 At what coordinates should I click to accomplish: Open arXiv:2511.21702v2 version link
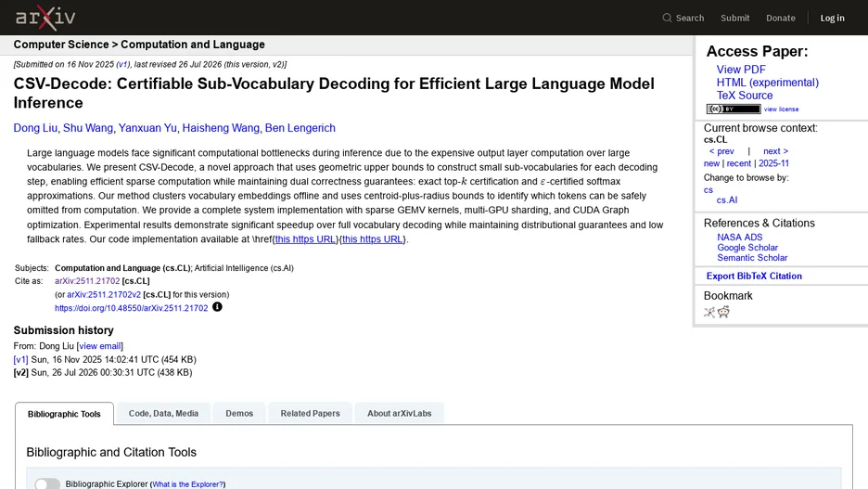pos(104,295)
